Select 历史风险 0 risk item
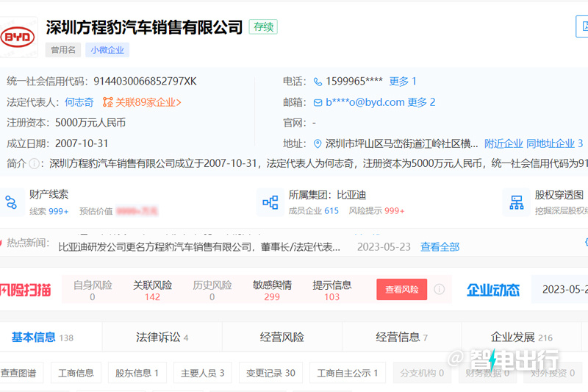The height and width of the screenshot is (392, 588). pos(212,291)
